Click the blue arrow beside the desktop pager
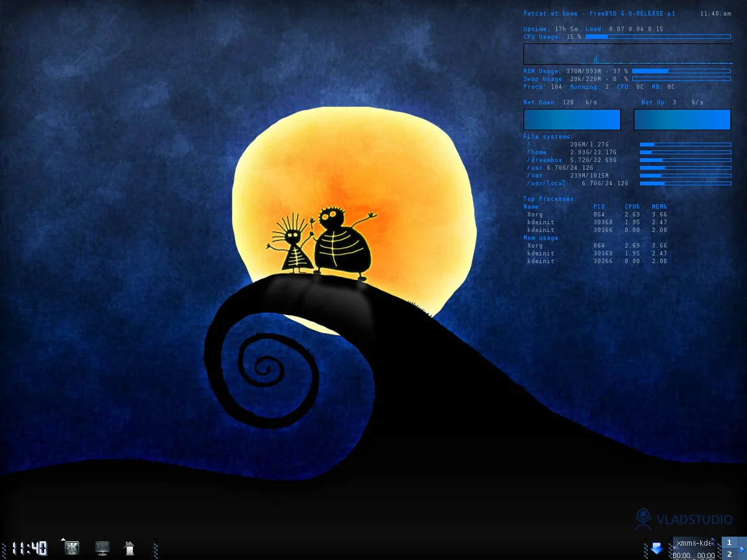Image resolution: width=747 pixels, height=560 pixels. coord(742,548)
